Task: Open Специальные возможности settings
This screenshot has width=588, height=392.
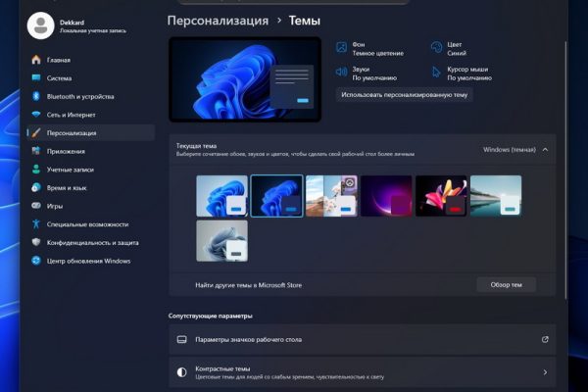Action: pos(86,224)
